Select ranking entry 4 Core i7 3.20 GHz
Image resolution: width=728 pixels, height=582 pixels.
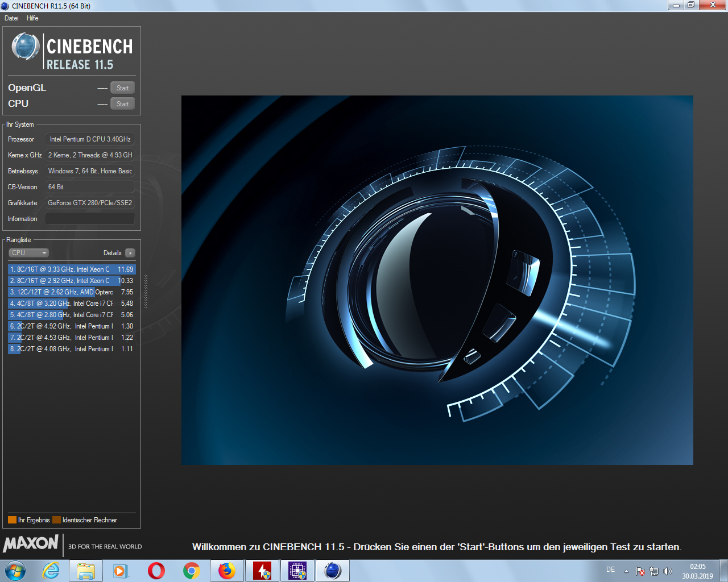(72, 304)
